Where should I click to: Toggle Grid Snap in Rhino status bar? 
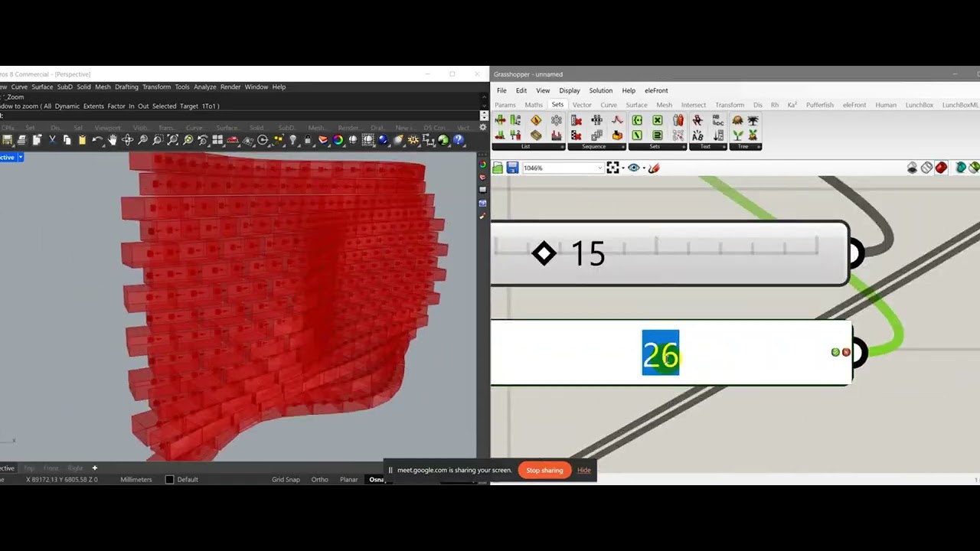point(286,480)
